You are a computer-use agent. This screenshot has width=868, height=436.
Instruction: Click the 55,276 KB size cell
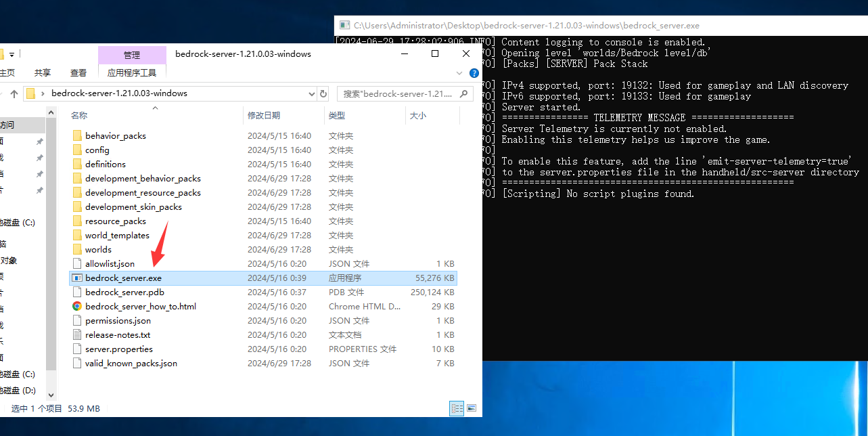434,278
